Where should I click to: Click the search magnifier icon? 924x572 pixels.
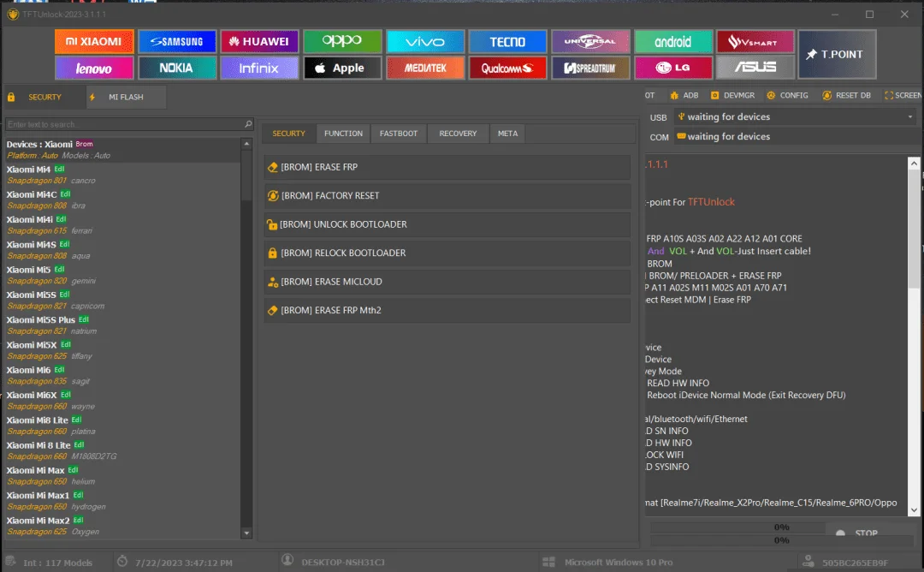point(248,124)
